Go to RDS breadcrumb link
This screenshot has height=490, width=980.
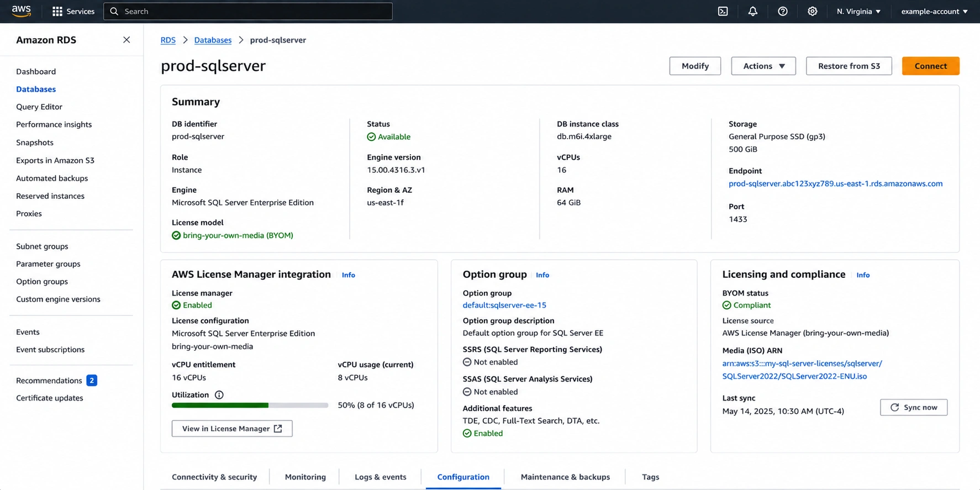point(168,40)
